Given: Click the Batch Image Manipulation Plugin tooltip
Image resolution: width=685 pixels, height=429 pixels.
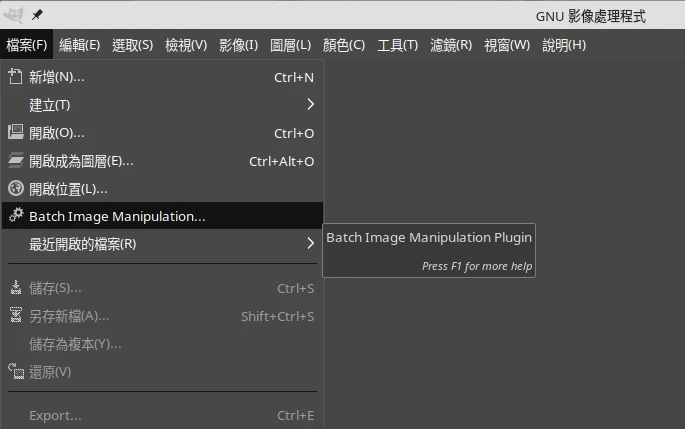Looking at the screenshot, I should click(x=429, y=249).
